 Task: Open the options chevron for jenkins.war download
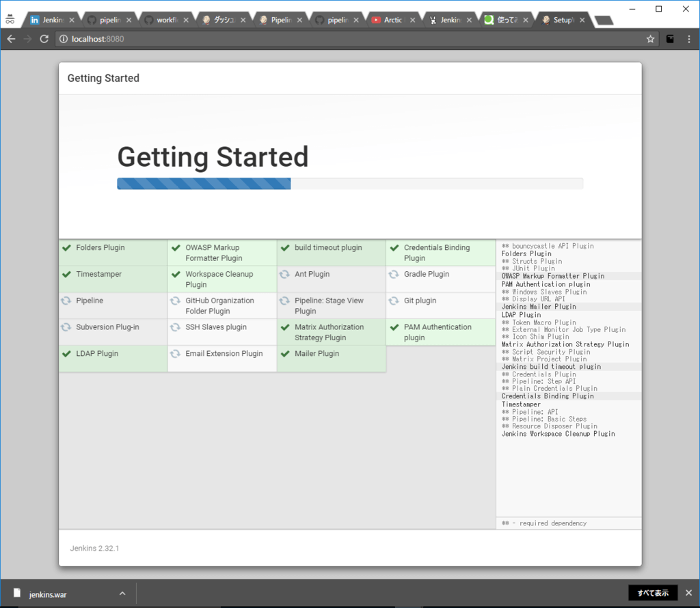point(122,593)
